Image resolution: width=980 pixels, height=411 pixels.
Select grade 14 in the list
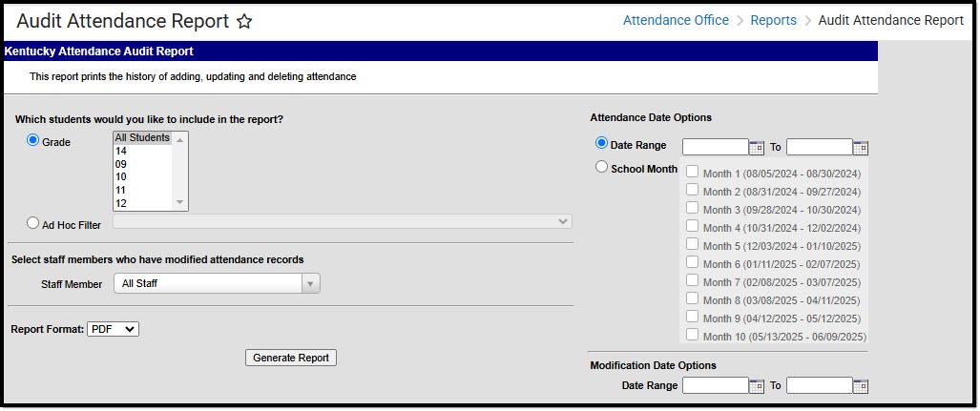coord(142,151)
